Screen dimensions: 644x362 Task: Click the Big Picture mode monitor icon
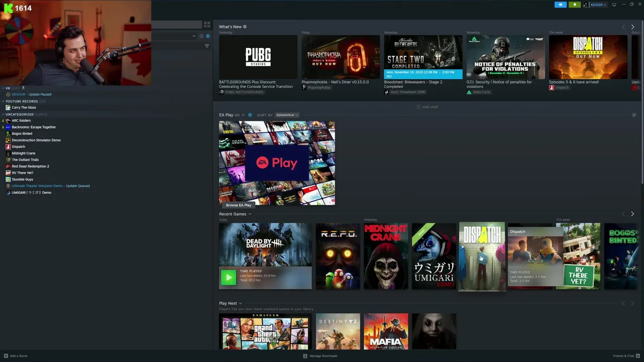coord(614,5)
